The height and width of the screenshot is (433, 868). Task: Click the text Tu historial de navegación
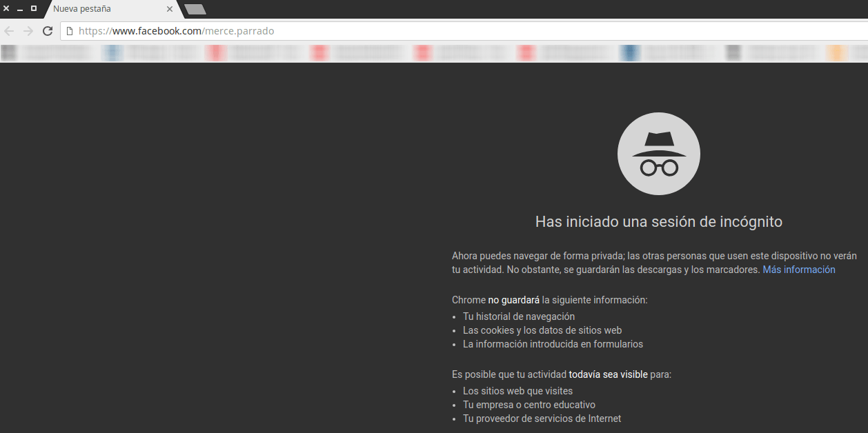[519, 316]
